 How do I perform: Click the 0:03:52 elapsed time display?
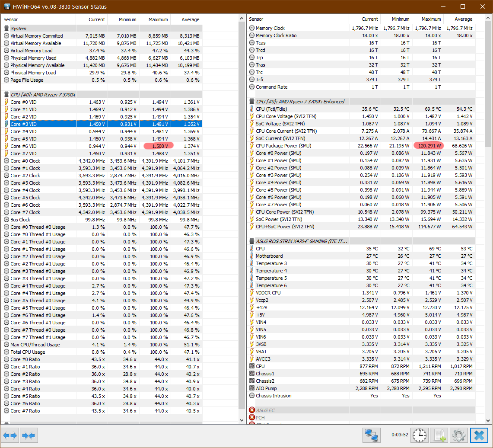400,435
